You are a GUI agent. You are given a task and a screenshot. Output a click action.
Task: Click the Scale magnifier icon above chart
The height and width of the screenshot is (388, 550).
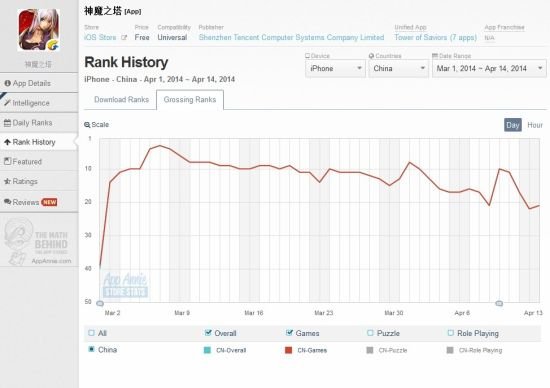[87, 125]
